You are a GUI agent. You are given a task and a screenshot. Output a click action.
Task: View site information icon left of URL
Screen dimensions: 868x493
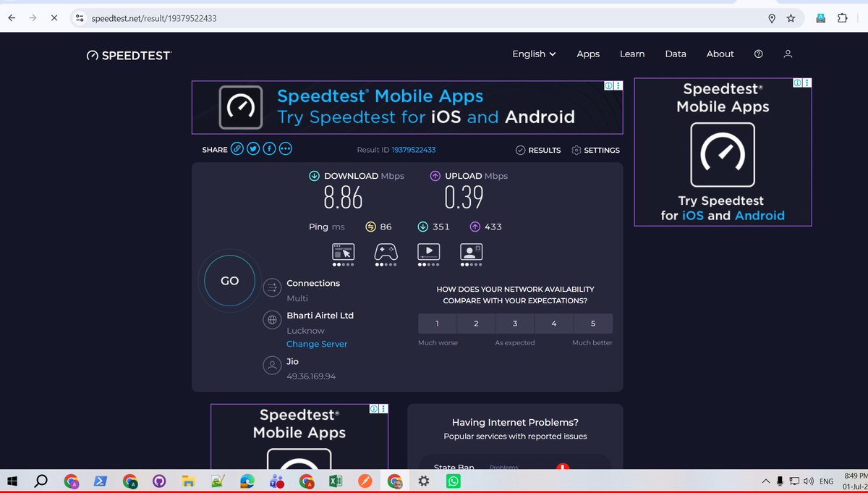pyautogui.click(x=80, y=18)
